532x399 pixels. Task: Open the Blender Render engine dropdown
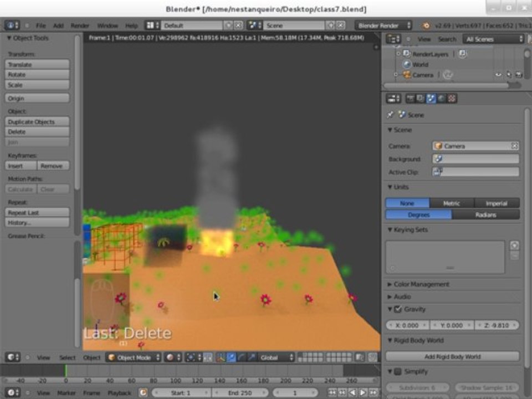[383, 25]
